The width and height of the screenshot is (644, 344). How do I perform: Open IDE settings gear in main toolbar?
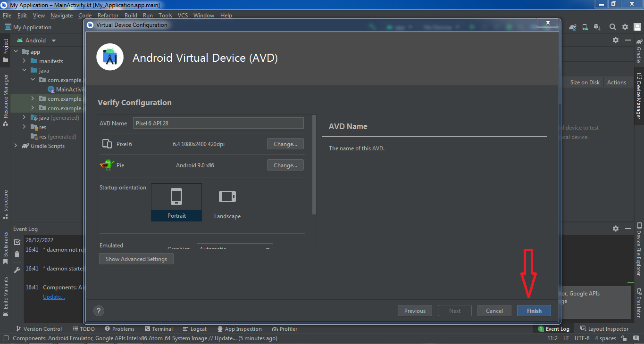click(x=625, y=27)
